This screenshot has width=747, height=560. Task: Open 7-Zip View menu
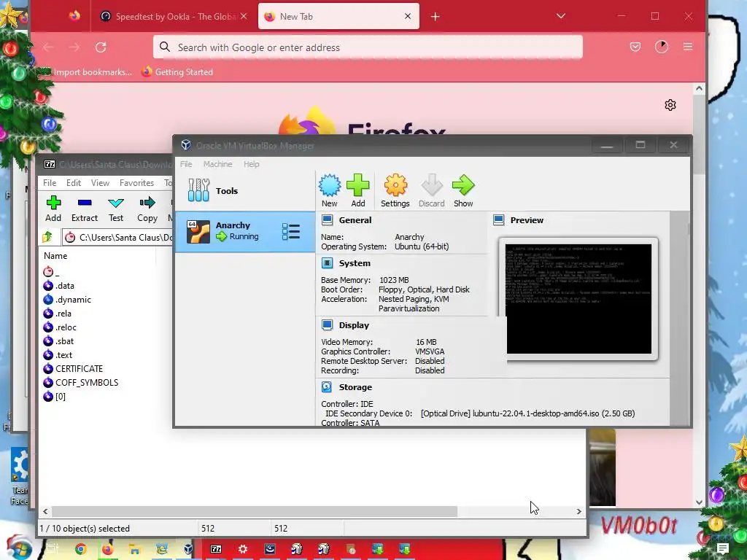(x=100, y=183)
